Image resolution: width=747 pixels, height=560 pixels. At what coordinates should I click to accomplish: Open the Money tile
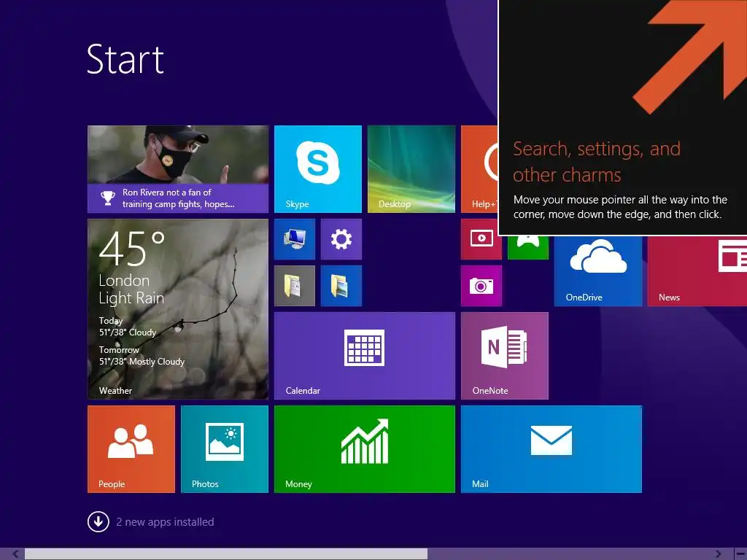(365, 449)
